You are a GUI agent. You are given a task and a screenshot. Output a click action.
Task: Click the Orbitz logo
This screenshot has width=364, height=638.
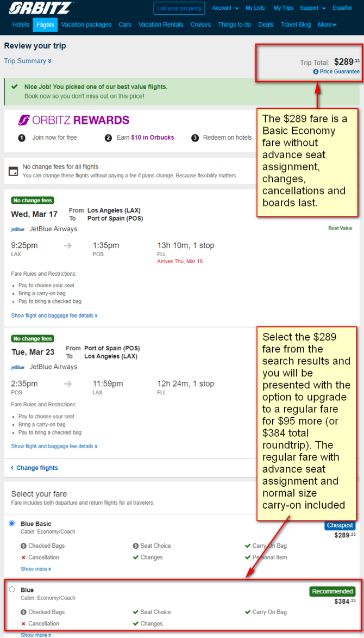(41, 8)
